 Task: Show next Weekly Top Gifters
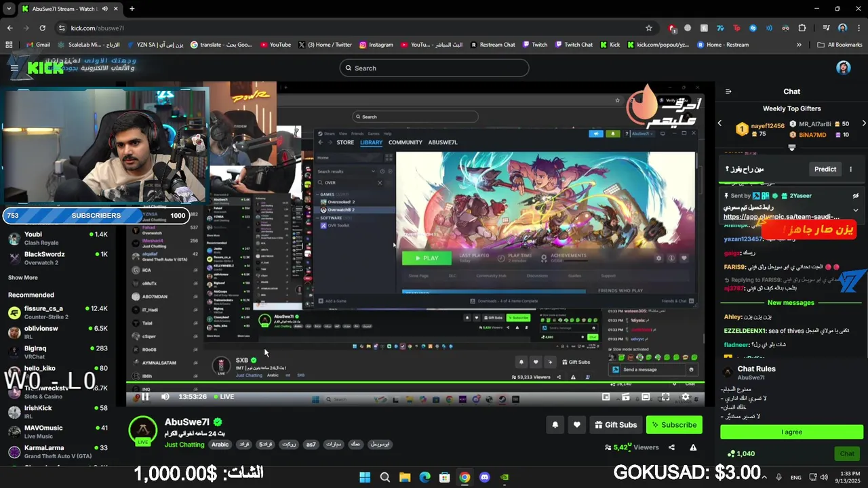(863, 123)
